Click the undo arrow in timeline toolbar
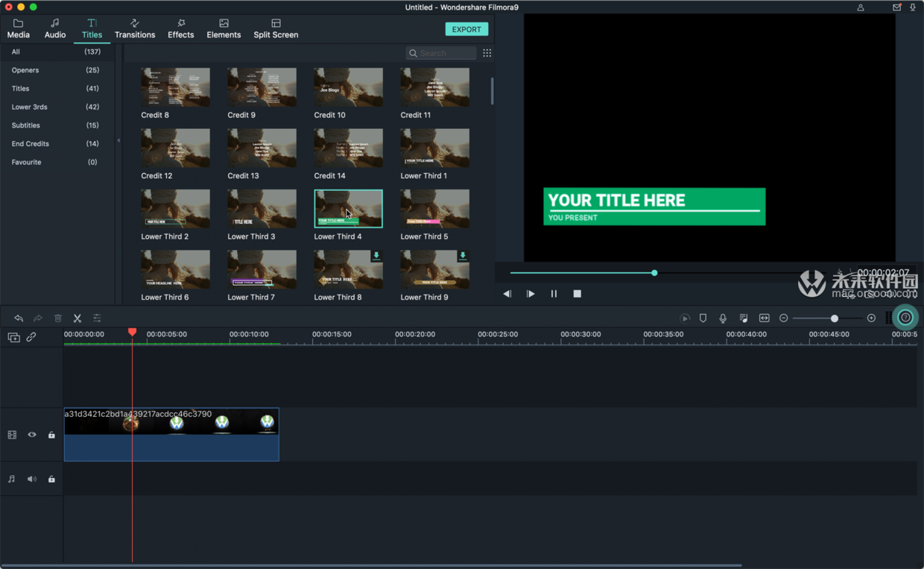This screenshot has height=569, width=924. tap(19, 318)
